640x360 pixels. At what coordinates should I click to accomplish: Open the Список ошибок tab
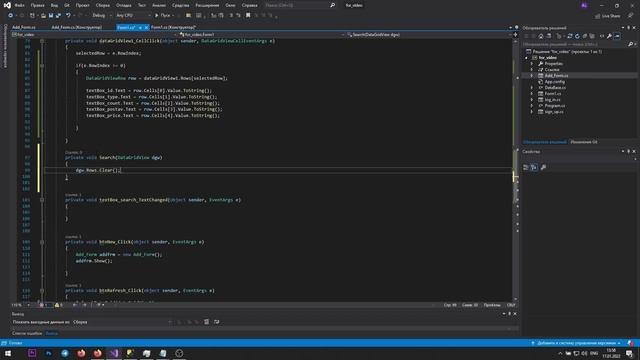(x=27, y=333)
